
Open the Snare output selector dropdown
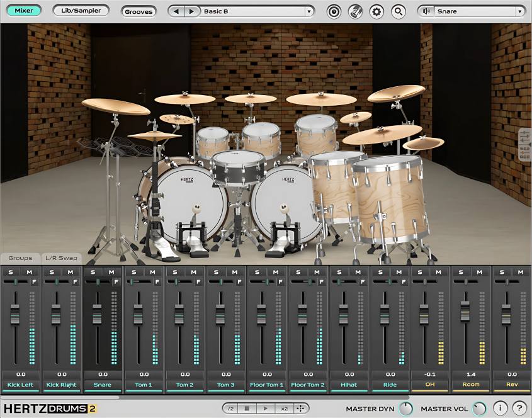[x=519, y=11]
